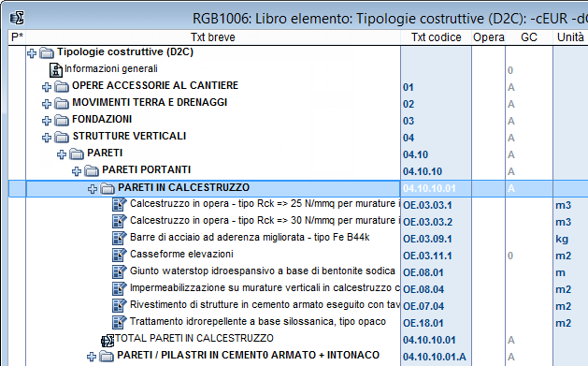Expand PARETI / PILASTRI IN CEMENTO ARMATO + INTONACO
This screenshot has width=588, height=366.
click(x=92, y=357)
